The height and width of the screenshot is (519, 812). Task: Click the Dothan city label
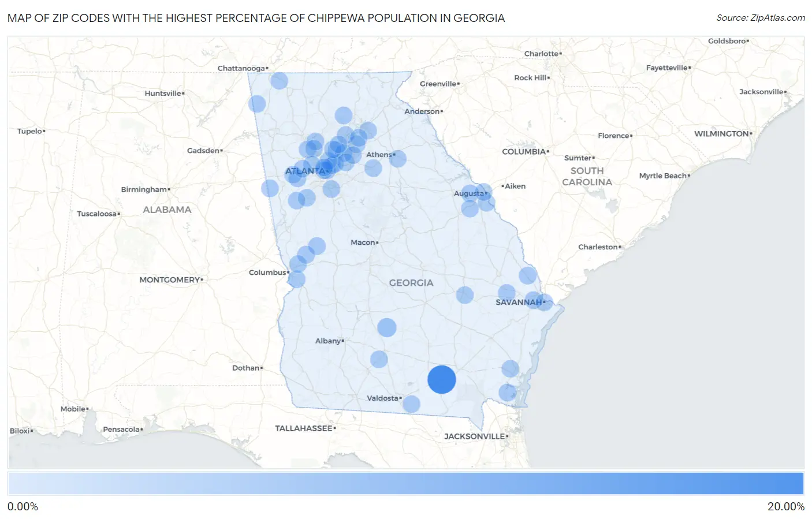tap(245, 368)
